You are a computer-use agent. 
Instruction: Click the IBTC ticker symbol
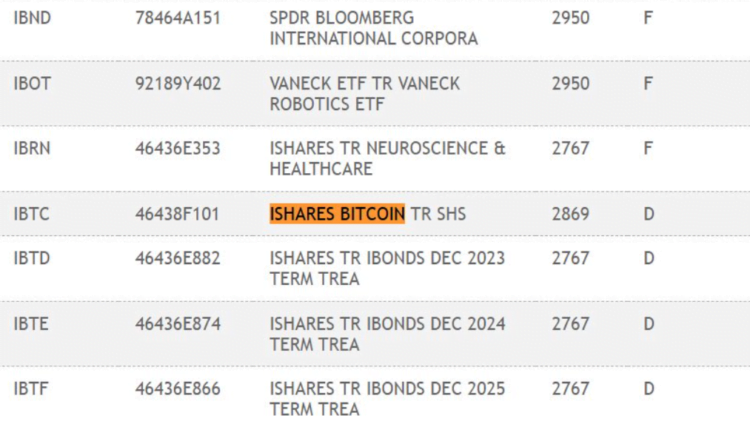coord(31,214)
